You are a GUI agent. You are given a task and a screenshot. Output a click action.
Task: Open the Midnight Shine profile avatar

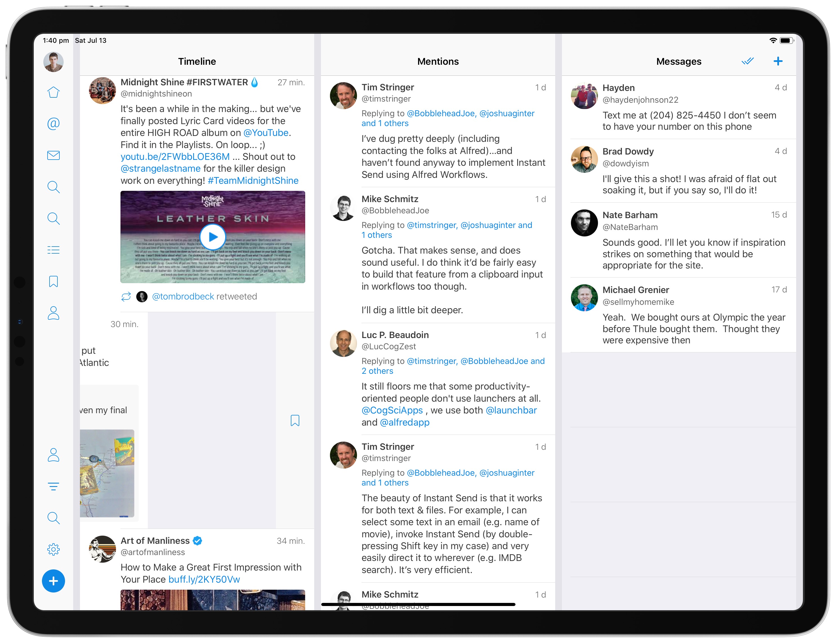(x=102, y=90)
